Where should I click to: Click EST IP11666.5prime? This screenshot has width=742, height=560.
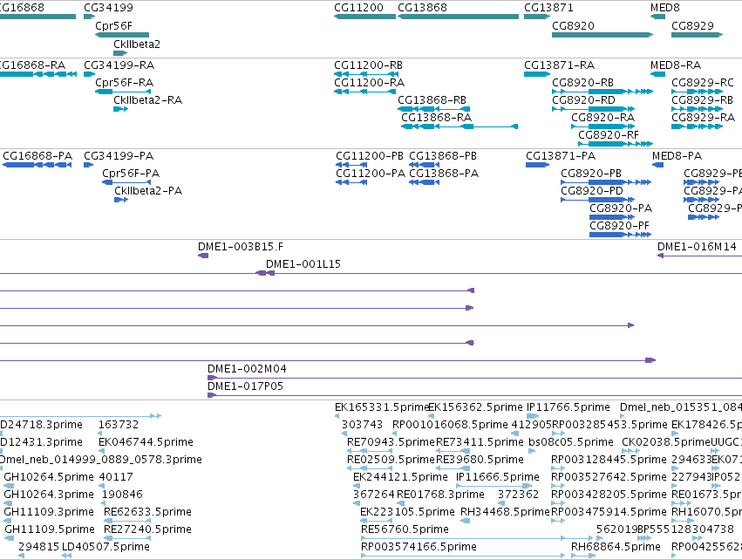[x=494, y=486]
